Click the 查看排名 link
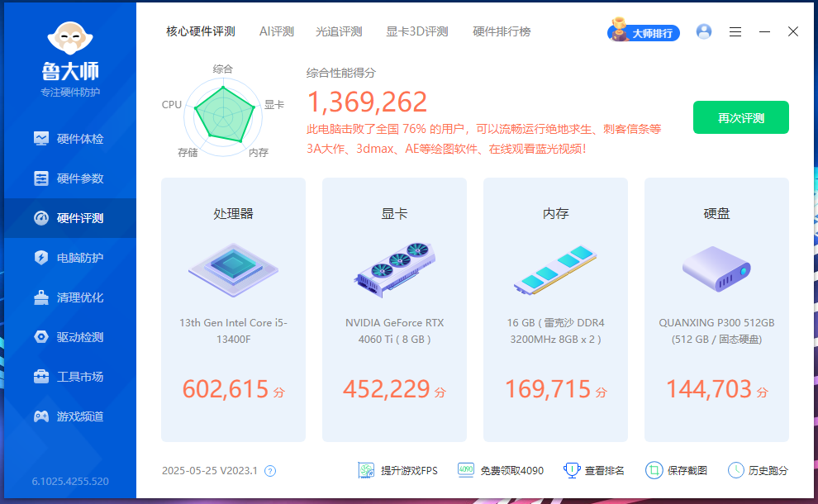The image size is (818, 504). point(594,471)
